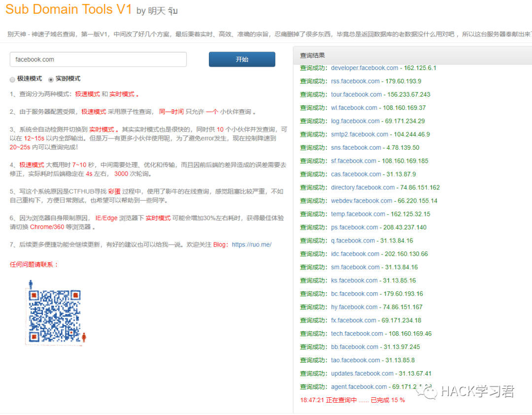Click the IP address 202.160.130.66
Viewport: 532px width, 415px height.
click(x=406, y=254)
